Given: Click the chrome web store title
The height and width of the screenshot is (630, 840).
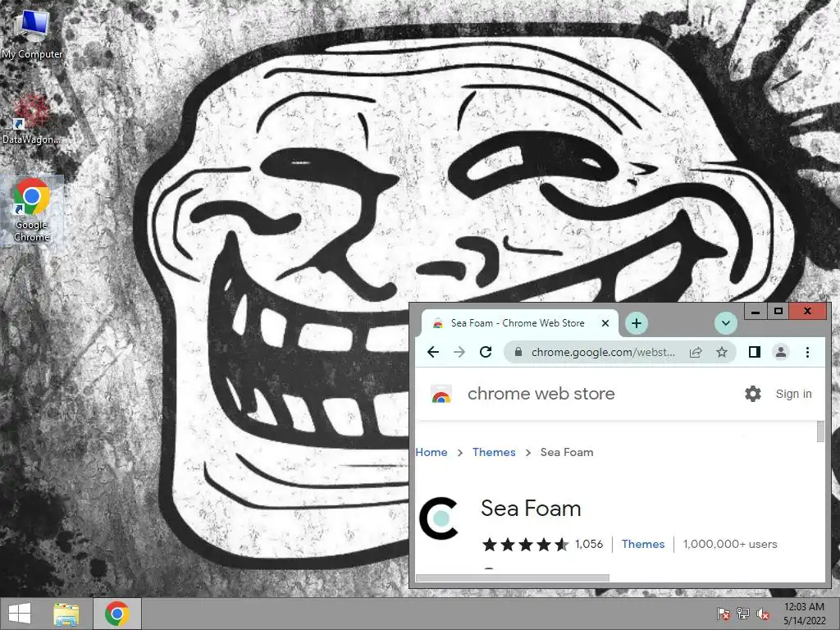Looking at the screenshot, I should pos(541,394).
